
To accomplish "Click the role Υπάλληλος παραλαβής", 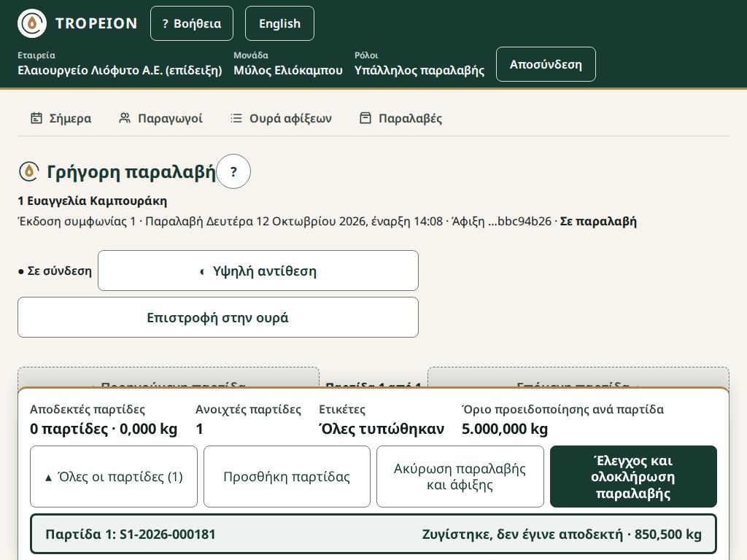I will pyautogui.click(x=419, y=71).
